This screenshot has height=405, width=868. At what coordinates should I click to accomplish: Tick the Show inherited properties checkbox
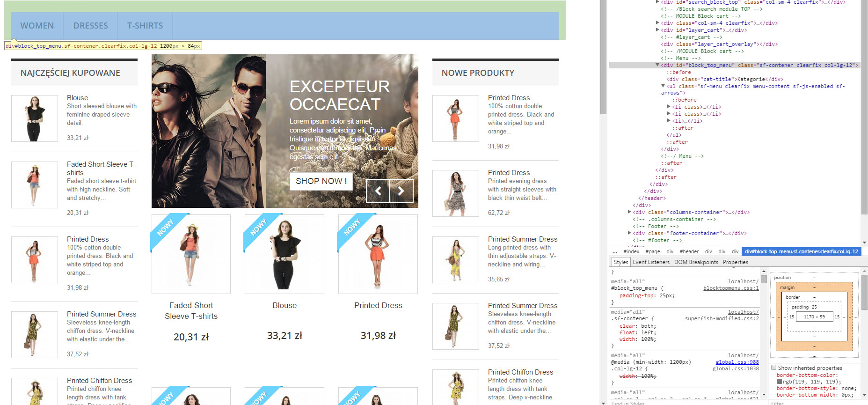click(x=773, y=368)
